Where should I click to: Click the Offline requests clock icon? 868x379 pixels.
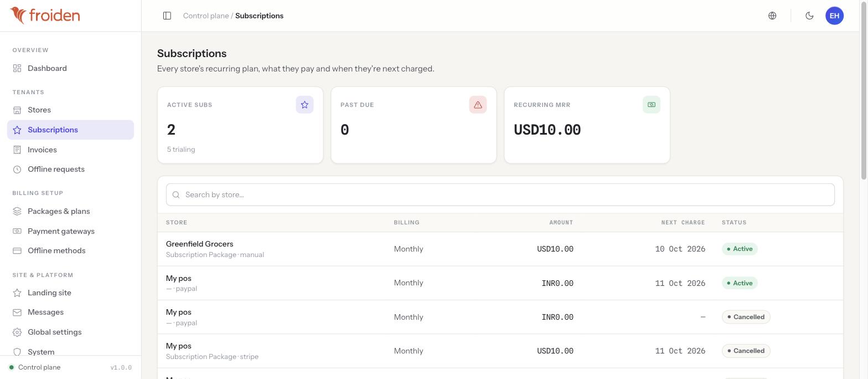point(17,170)
